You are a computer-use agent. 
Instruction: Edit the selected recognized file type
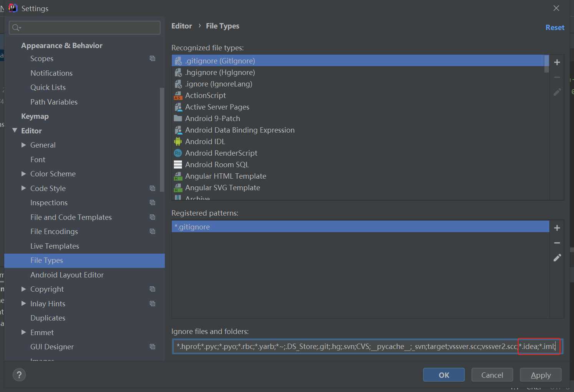[557, 92]
